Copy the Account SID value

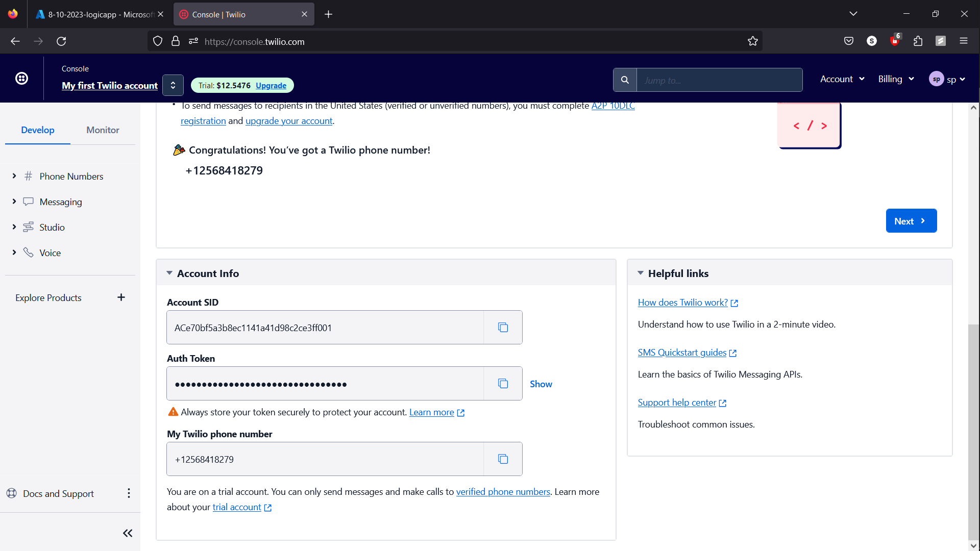pos(503,327)
